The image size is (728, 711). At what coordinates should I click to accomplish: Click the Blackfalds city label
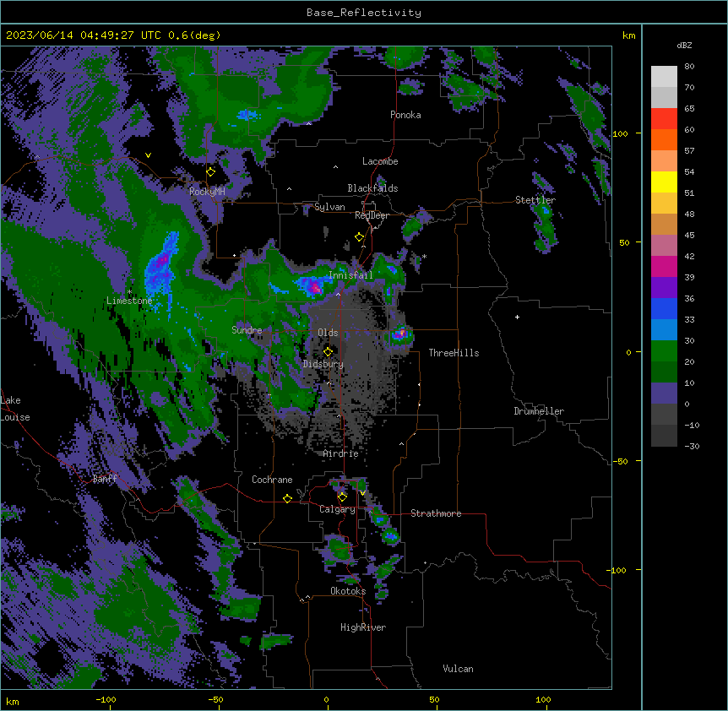click(372, 188)
